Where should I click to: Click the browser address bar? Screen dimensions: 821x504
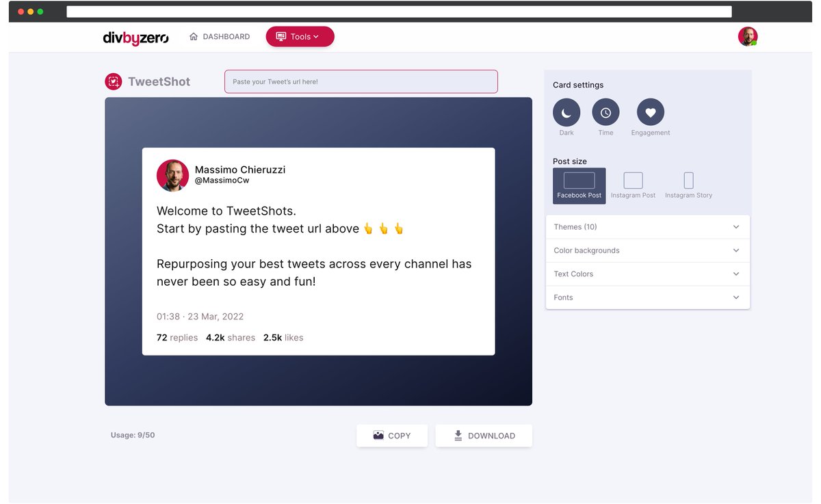pyautogui.click(x=399, y=12)
